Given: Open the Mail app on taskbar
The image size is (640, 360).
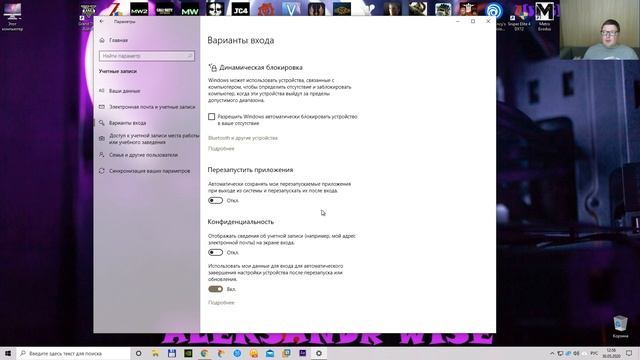Looking at the screenshot, I should [270, 353].
